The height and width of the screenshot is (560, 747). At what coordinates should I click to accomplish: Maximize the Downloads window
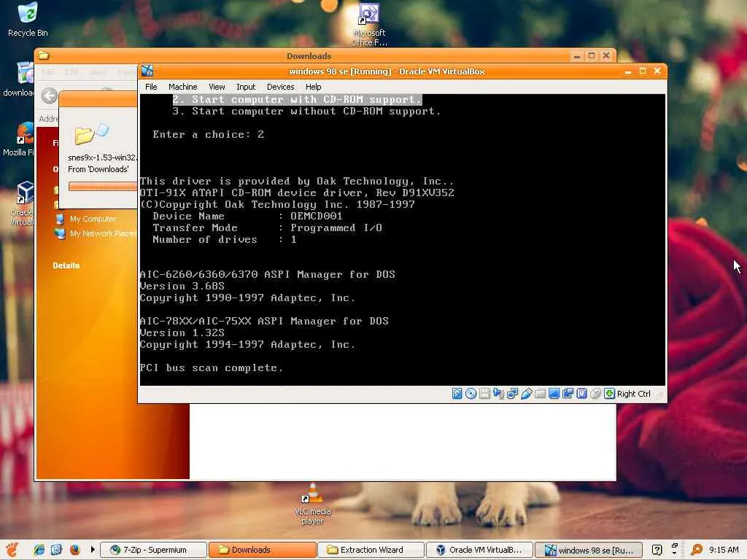click(x=591, y=55)
